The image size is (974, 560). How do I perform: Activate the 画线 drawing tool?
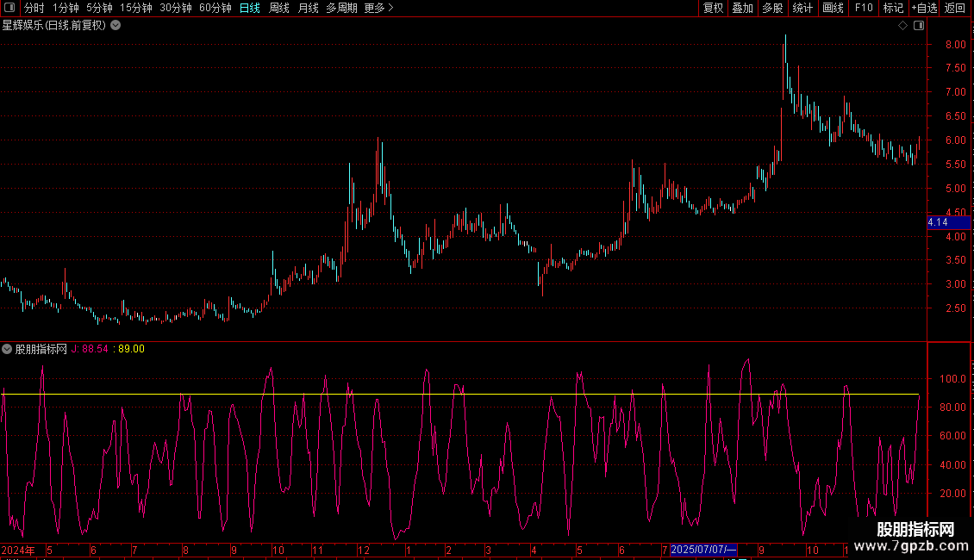[x=833, y=8]
